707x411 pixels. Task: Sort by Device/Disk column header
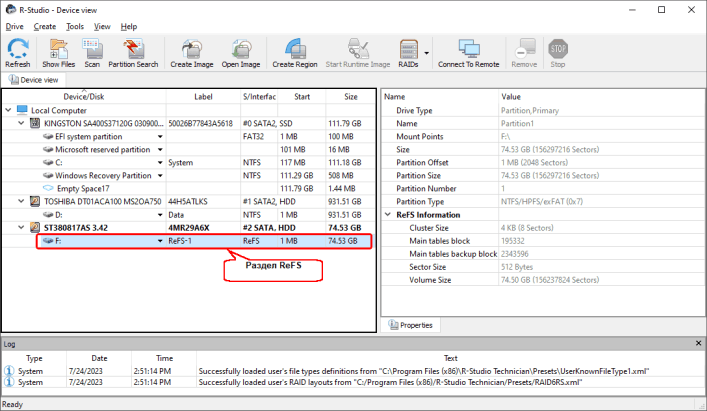point(84,96)
